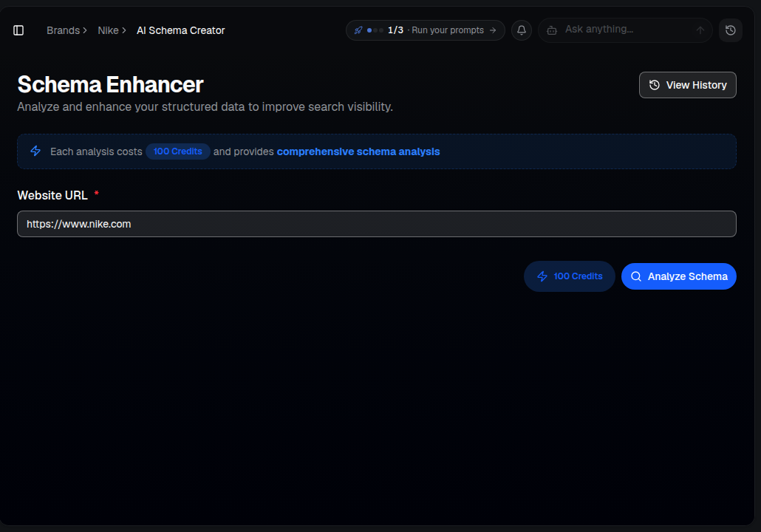Click the progress dots in prompts pill
Image resolution: width=761 pixels, height=532 pixels.
pyautogui.click(x=375, y=30)
